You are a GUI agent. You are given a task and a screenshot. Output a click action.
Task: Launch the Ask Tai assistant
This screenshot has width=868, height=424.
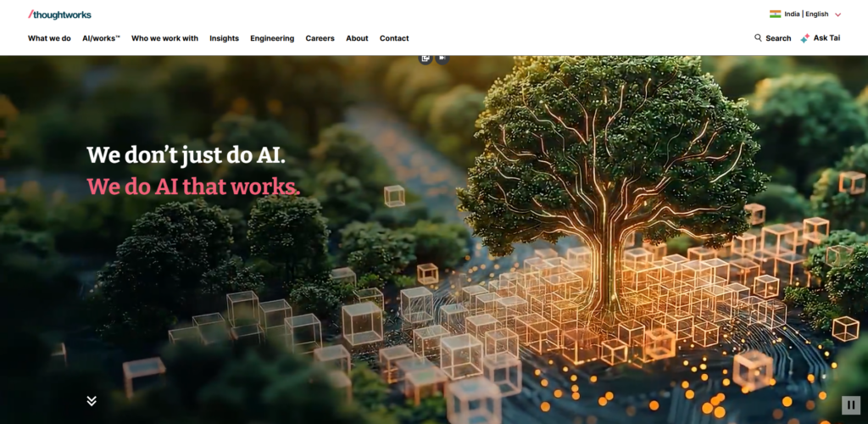coord(821,38)
